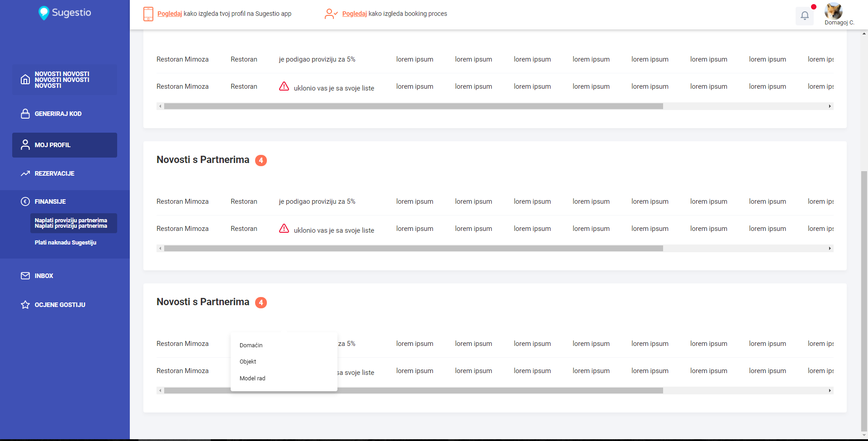
Task: Click the Domagoj C. profile avatar
Action: 833,11
